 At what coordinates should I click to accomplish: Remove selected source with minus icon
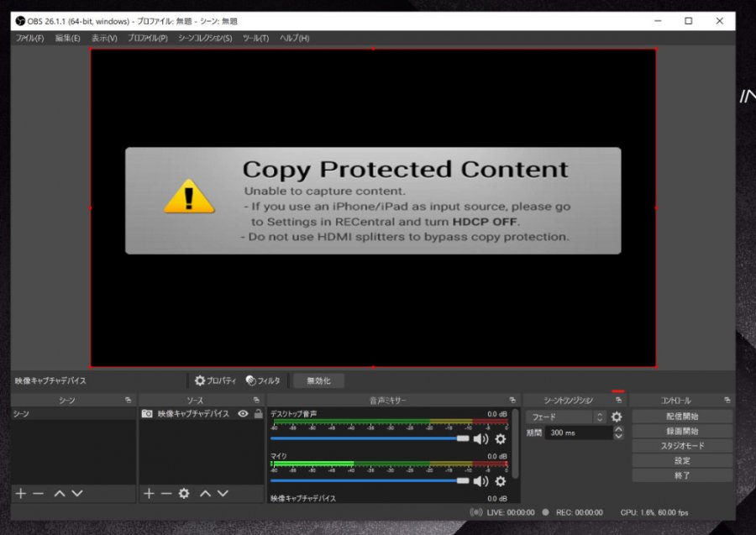(166, 494)
